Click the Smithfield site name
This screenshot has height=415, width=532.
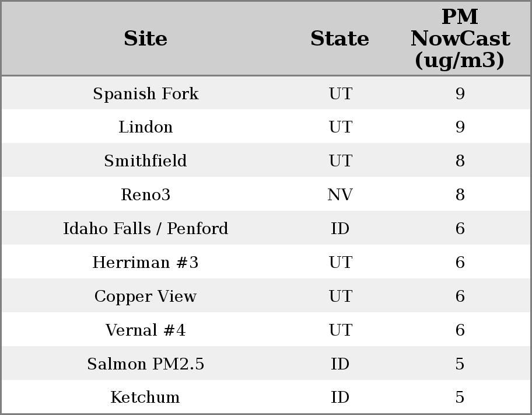tap(145, 161)
